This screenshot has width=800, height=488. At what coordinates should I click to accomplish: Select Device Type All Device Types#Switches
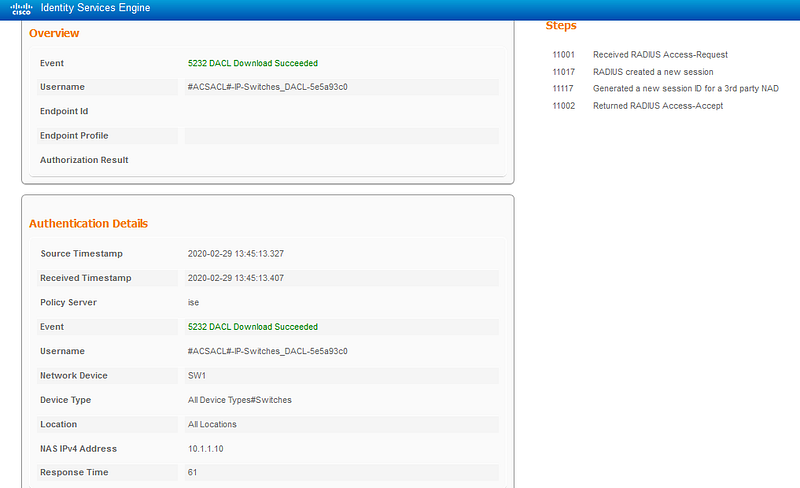tap(240, 400)
